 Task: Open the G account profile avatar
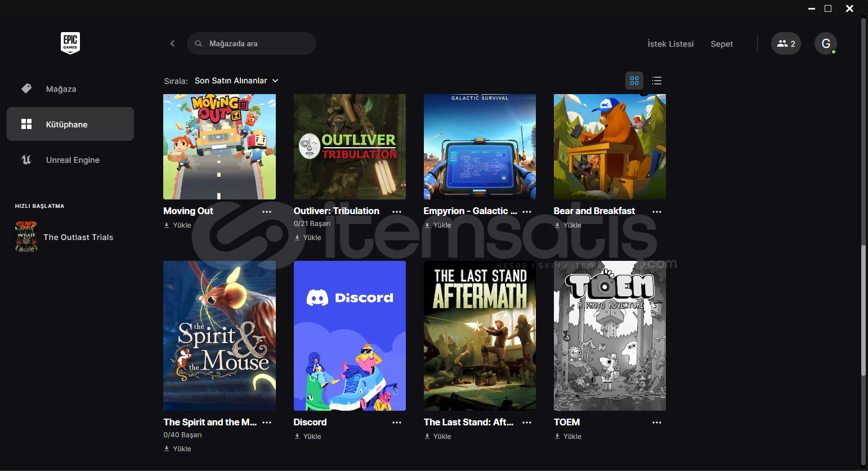click(x=826, y=43)
